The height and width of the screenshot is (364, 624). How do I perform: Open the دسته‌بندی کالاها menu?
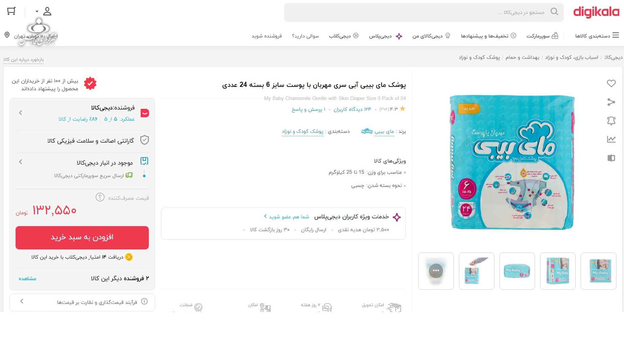(597, 35)
